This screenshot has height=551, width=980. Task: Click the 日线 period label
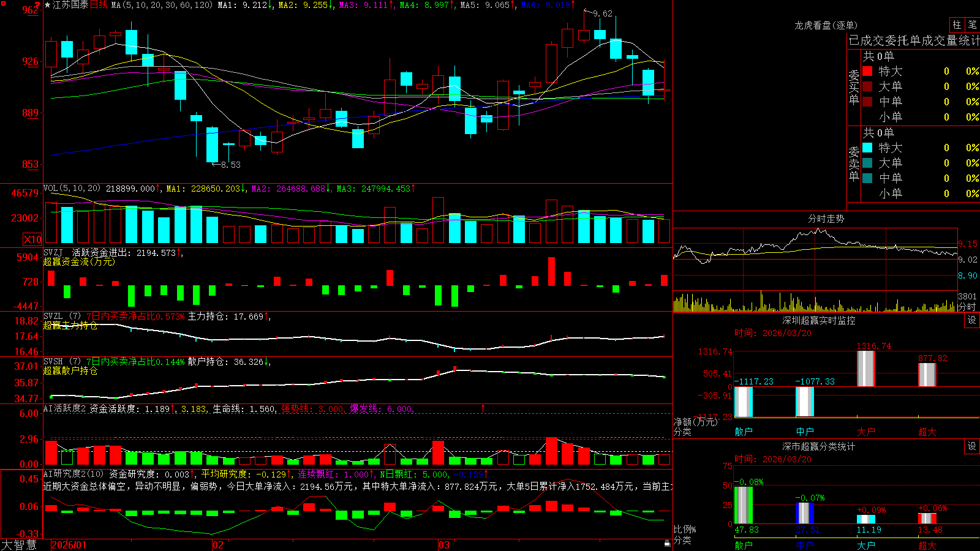point(99,5)
